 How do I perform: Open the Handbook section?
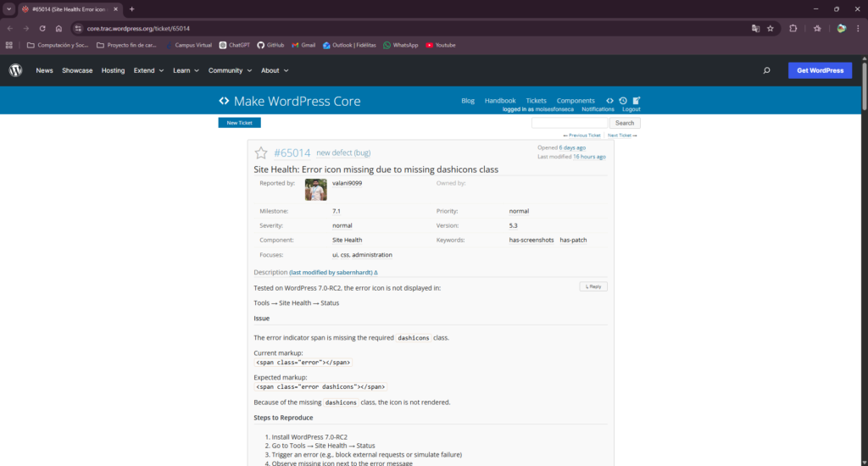pos(500,101)
